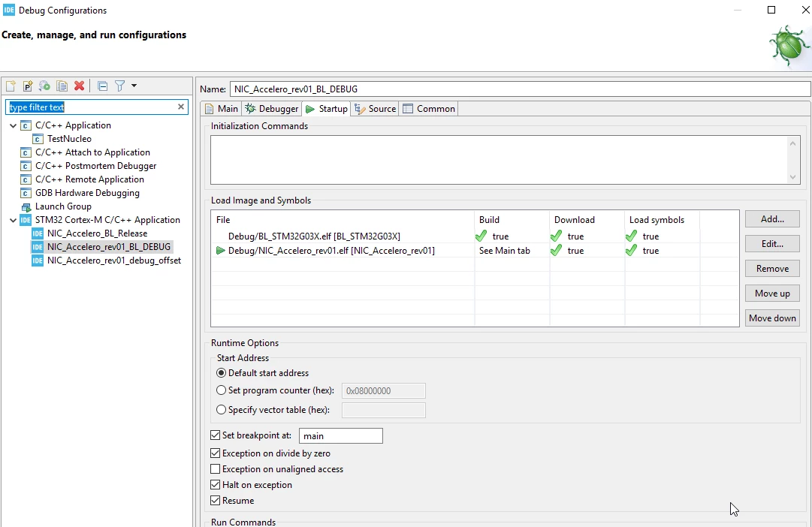Click the breakpoint field containing main
This screenshot has width=812, height=527.
click(341, 436)
